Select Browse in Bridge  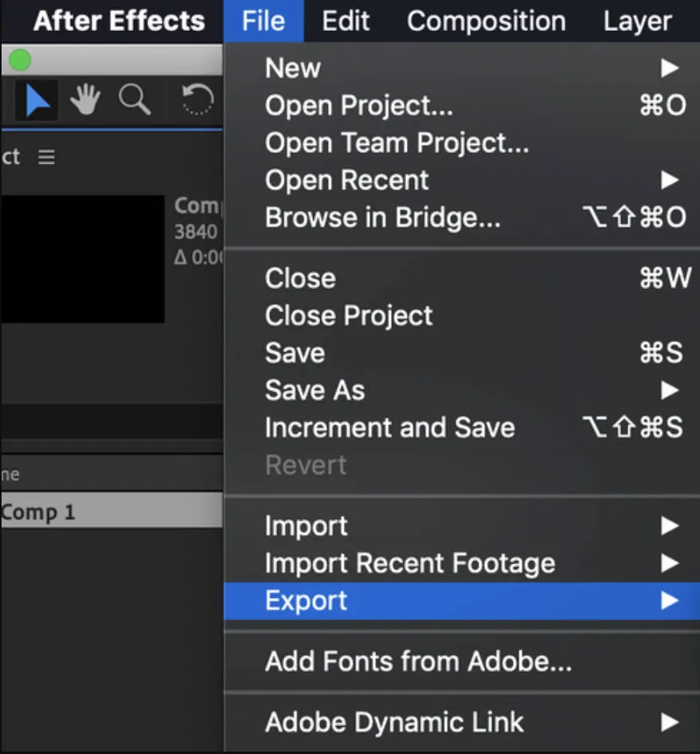tap(383, 217)
